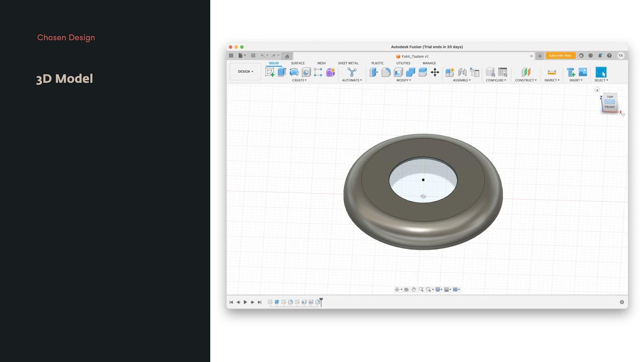The image size is (644, 362).
Task: Click the Configure Model icon
Action: [x=490, y=72]
